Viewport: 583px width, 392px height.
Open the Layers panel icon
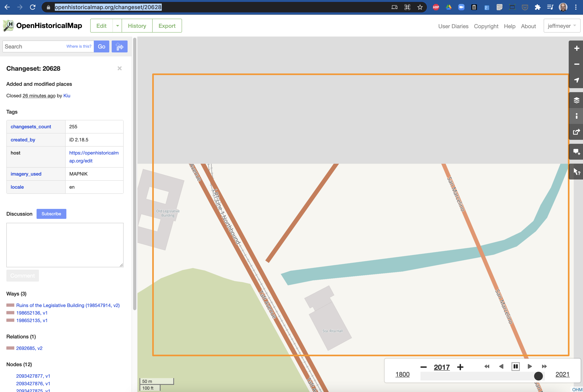tap(576, 100)
